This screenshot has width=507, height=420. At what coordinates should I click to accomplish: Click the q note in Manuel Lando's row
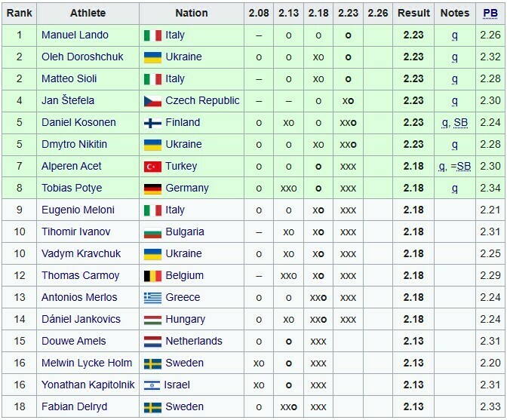point(455,35)
